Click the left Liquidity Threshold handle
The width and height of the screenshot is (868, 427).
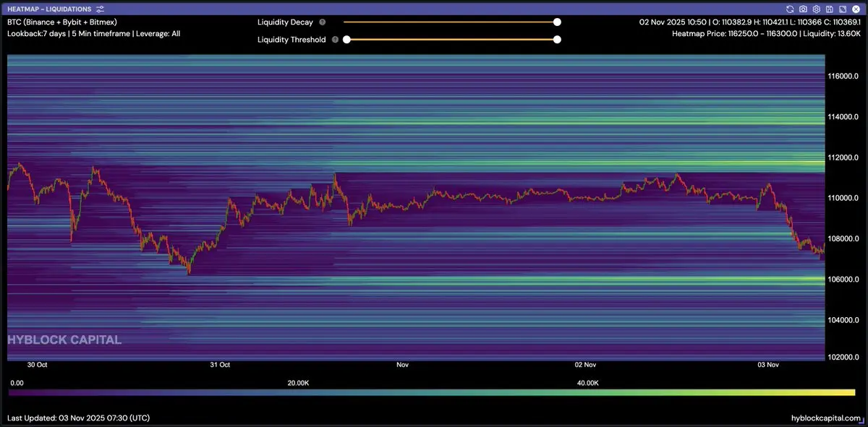point(346,40)
